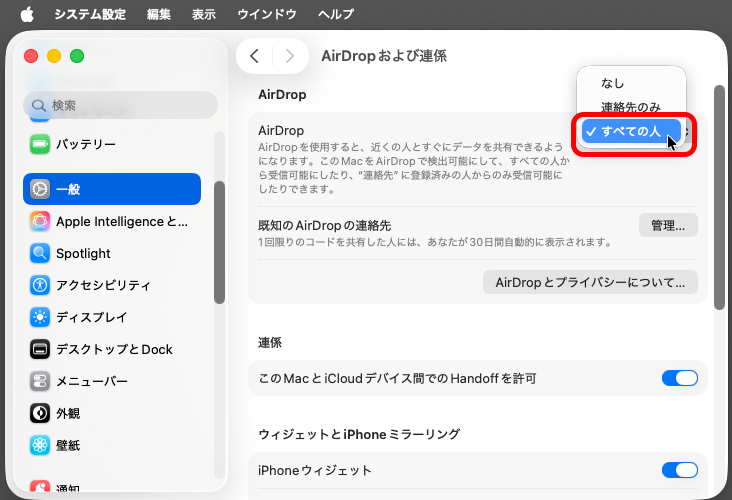Click the search magnifier icon
The height and width of the screenshot is (500, 732).
pyautogui.click(x=38, y=106)
